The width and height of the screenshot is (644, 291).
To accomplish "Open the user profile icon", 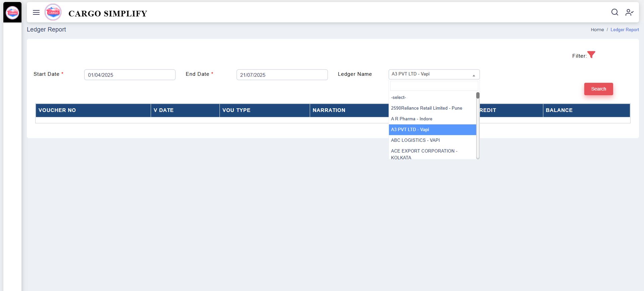I will 629,12.
